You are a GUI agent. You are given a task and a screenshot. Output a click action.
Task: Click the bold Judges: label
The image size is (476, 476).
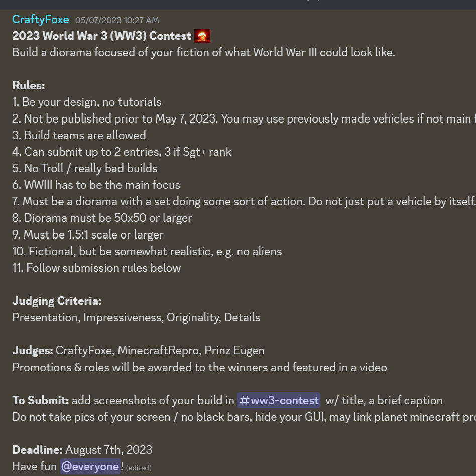tap(33, 350)
